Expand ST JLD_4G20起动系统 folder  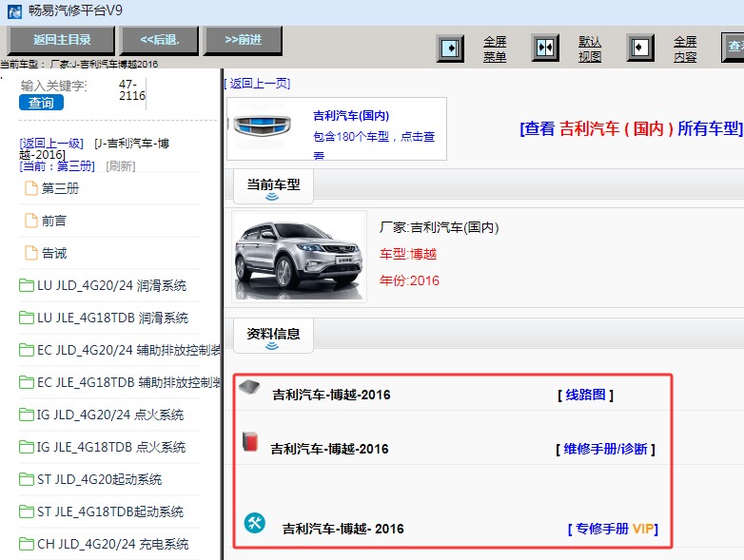90,479
